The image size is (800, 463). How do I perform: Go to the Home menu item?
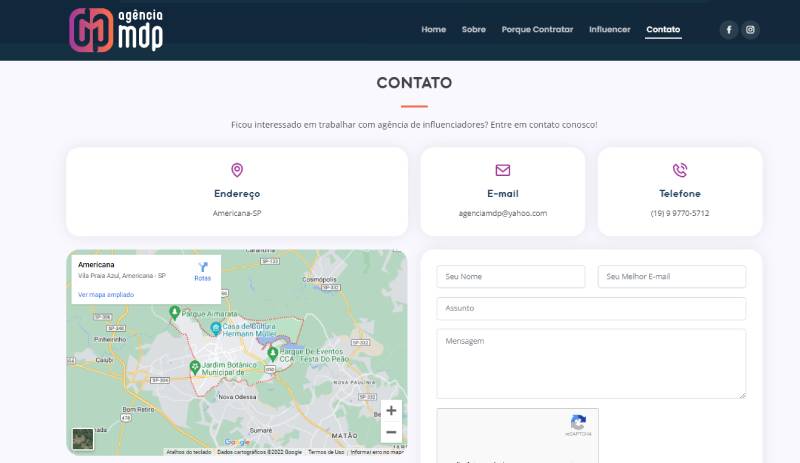(x=433, y=30)
